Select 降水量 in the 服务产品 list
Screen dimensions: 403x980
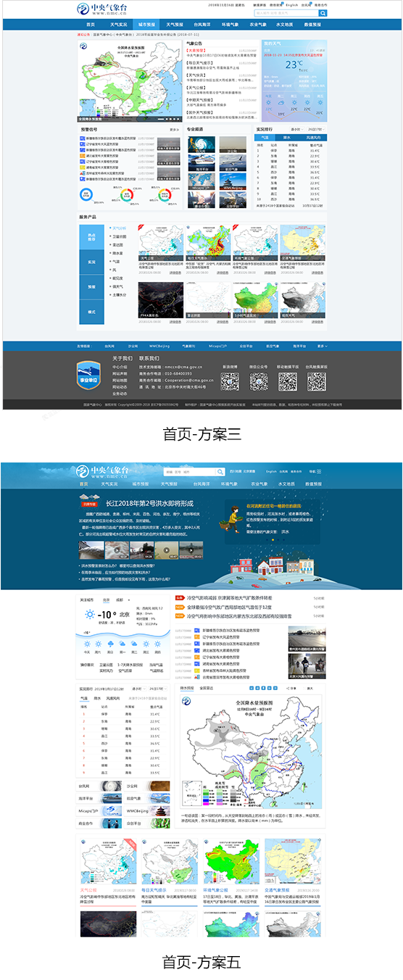117,253
